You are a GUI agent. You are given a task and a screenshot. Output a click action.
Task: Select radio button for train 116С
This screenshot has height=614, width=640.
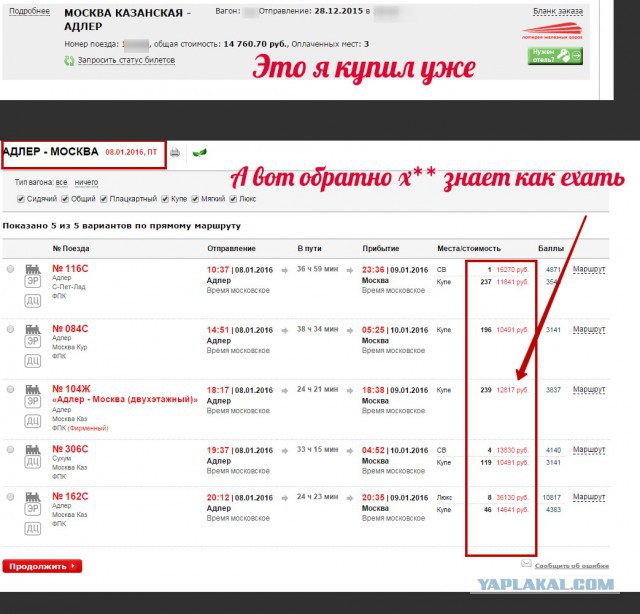point(10,270)
